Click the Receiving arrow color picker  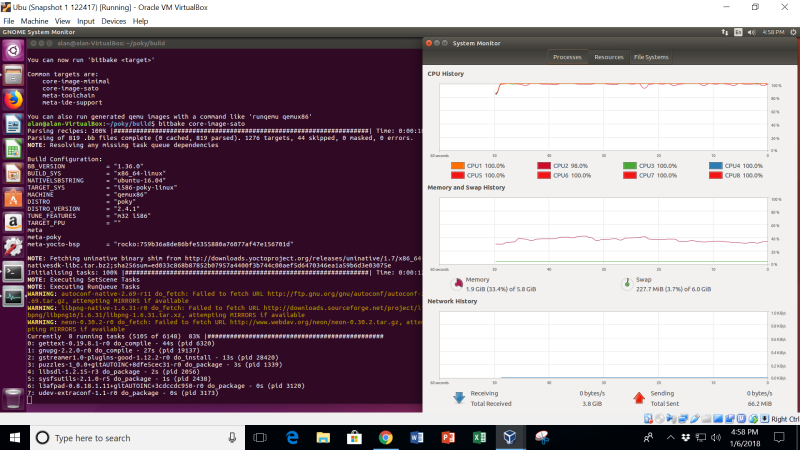coord(459,398)
